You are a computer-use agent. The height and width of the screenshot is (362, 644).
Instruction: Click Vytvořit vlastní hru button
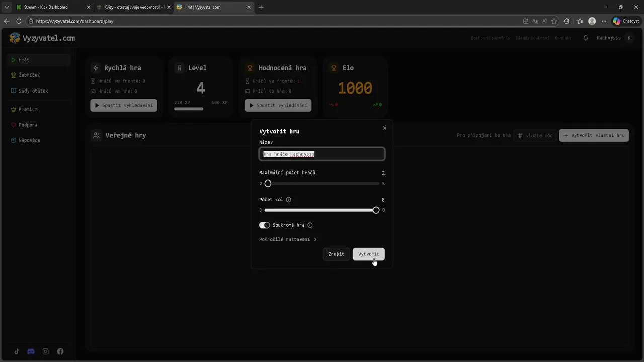pyautogui.click(x=594, y=135)
